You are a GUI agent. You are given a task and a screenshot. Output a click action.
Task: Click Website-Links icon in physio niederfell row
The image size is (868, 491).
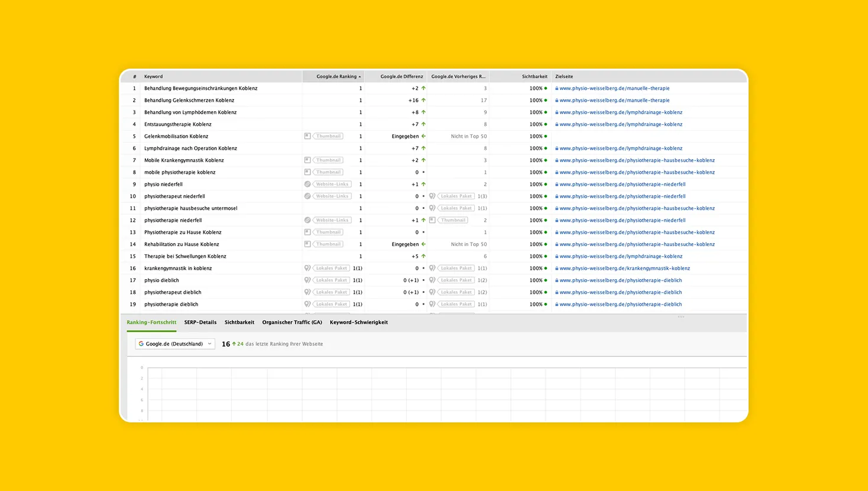(307, 184)
